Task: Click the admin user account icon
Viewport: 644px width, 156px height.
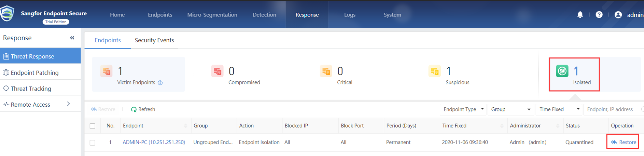Action: tap(618, 15)
